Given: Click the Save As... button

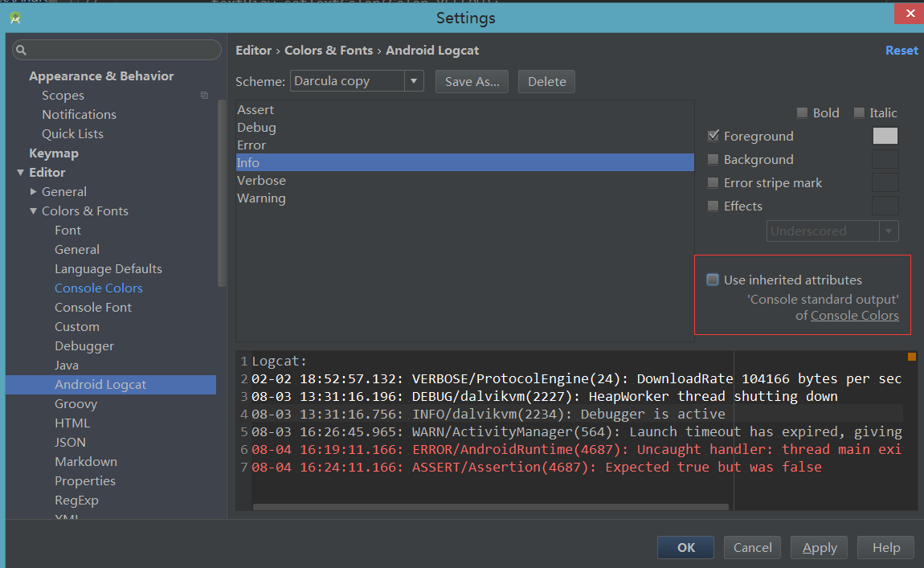Looking at the screenshot, I should point(472,81).
